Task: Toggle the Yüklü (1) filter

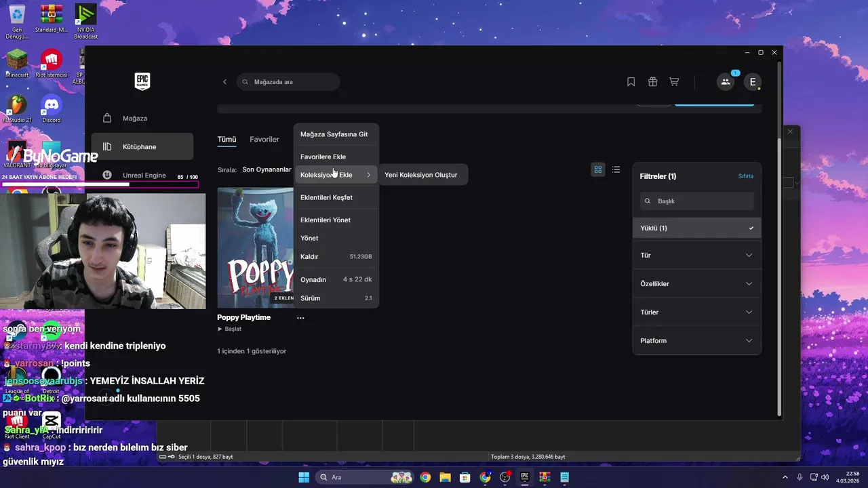Action: point(697,228)
